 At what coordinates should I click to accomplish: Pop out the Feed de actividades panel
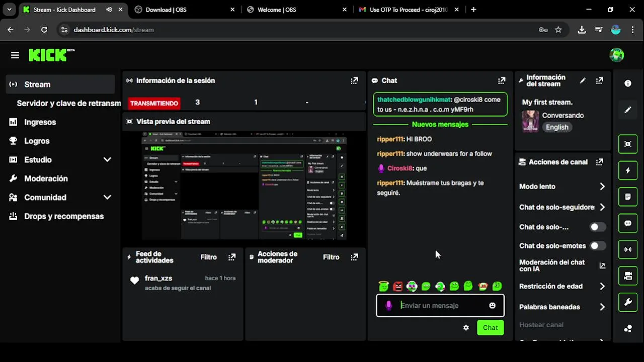click(x=232, y=257)
